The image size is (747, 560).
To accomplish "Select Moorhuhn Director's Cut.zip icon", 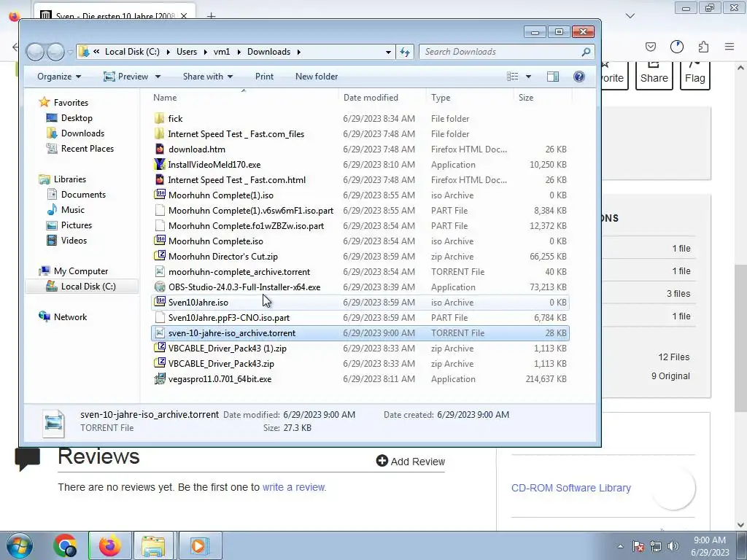I will click(160, 256).
